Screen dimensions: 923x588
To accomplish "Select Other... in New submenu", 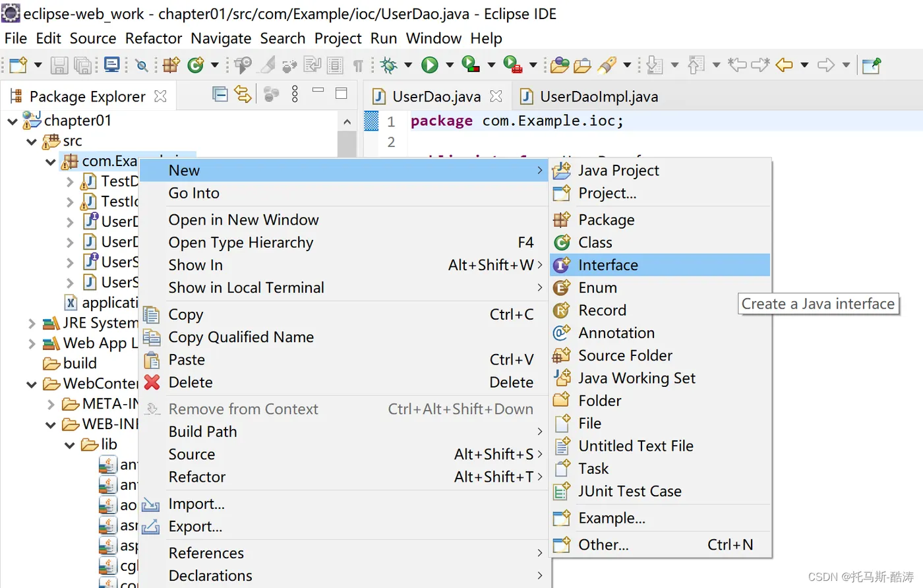I will pyautogui.click(x=660, y=544).
